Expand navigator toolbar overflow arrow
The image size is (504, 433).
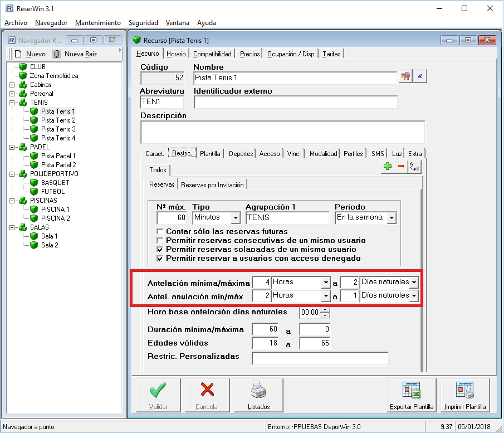pos(120,50)
